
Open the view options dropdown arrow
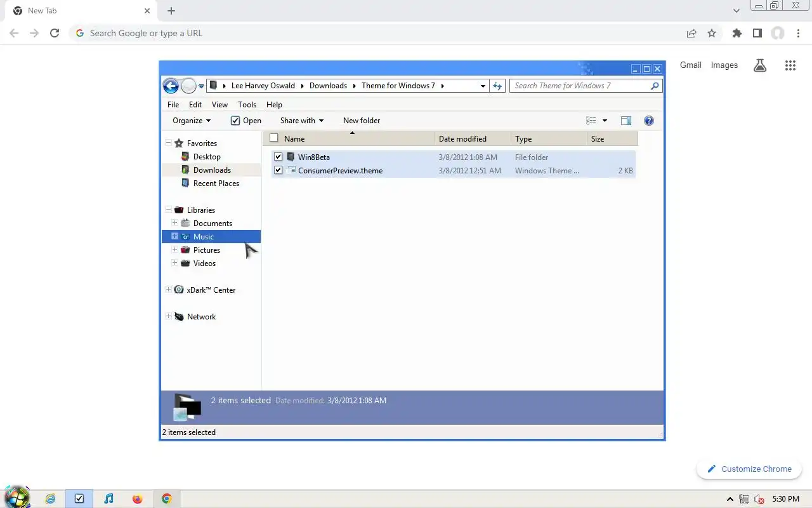[x=605, y=121]
